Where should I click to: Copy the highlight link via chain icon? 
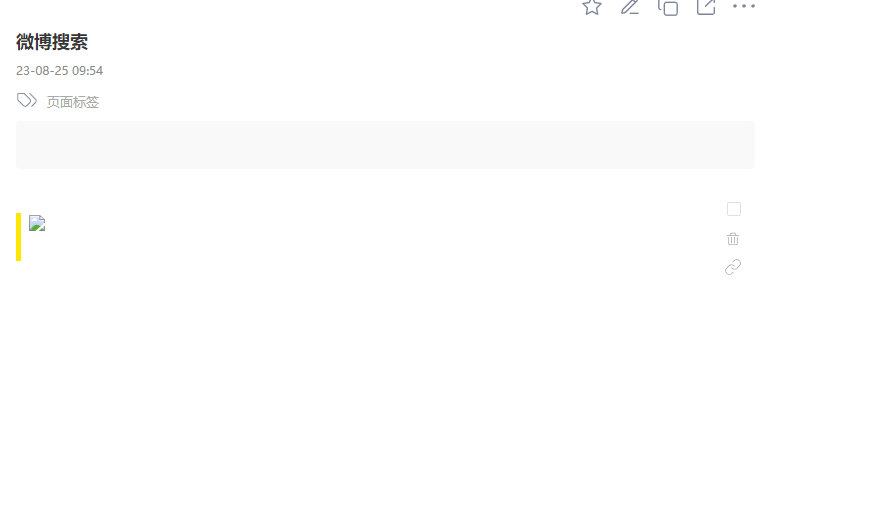pyautogui.click(x=733, y=267)
